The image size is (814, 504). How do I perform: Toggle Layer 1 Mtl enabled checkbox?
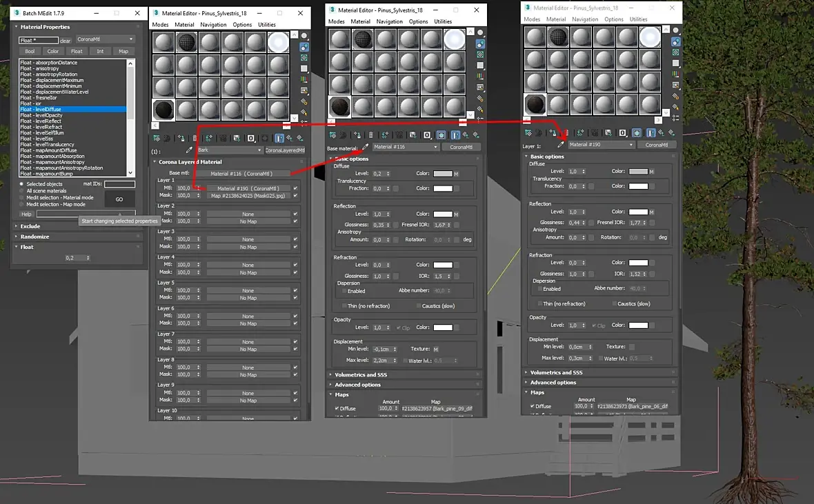(x=295, y=188)
